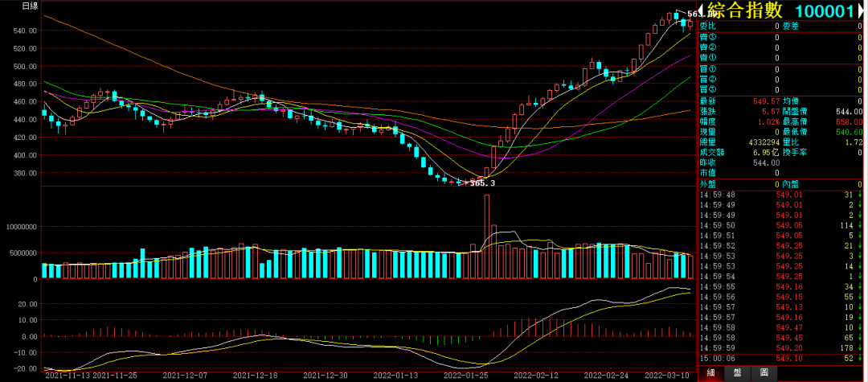868x382 pixels.
Task: Click the 量比 value 1.72
Action: coord(854,142)
